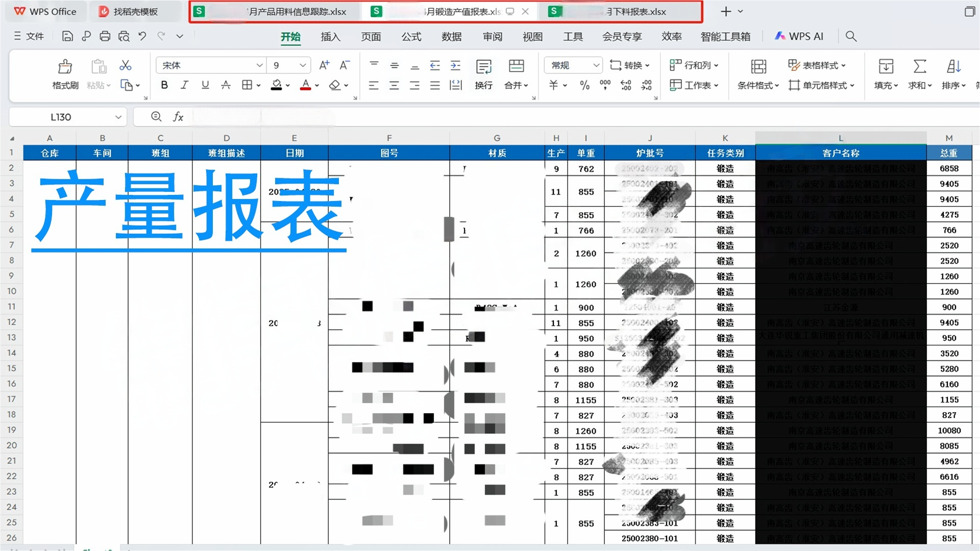Click the 条件格式 (Conditional Formatting) button
The width and height of the screenshot is (980, 551).
click(756, 85)
